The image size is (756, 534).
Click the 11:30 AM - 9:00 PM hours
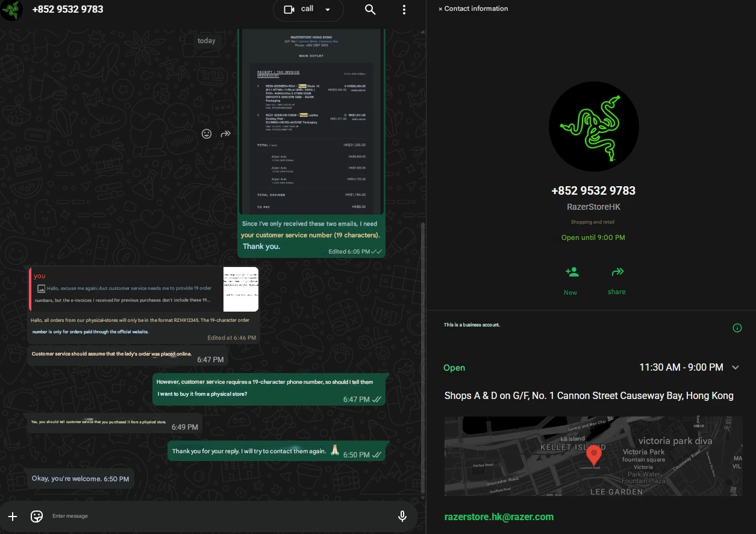click(x=681, y=368)
